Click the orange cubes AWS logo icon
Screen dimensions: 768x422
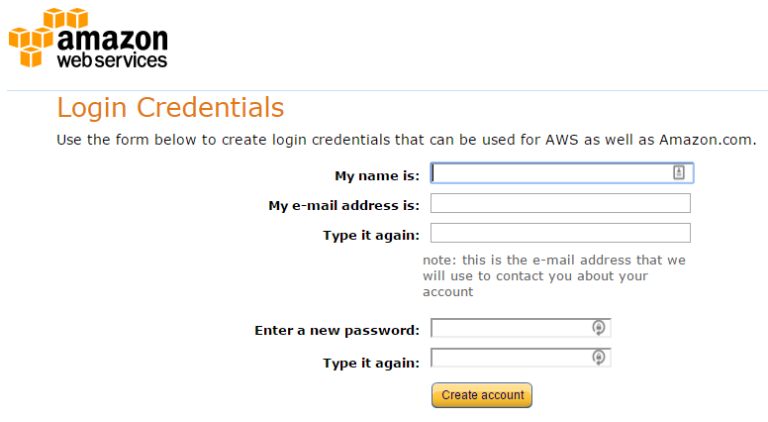coord(31,38)
